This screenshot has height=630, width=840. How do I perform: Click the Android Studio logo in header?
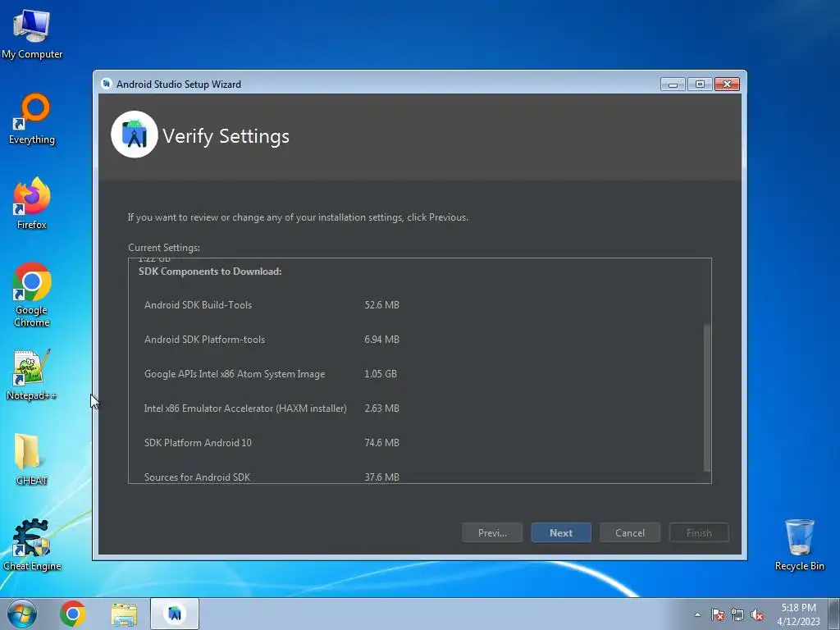[x=135, y=135]
